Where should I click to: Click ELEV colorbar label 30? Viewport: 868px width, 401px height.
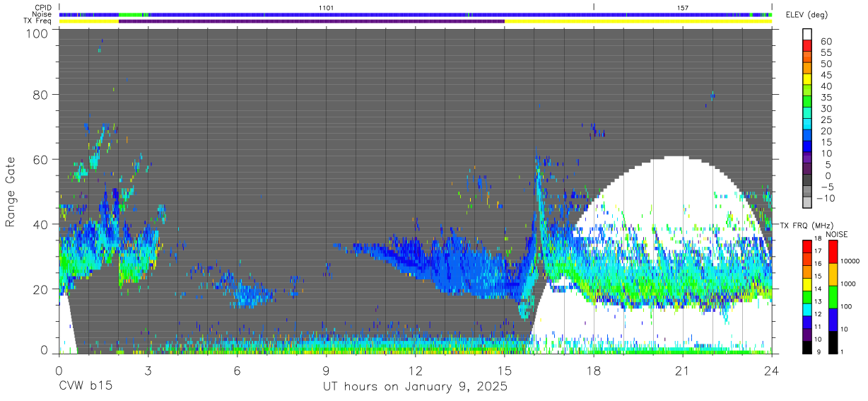(826, 108)
